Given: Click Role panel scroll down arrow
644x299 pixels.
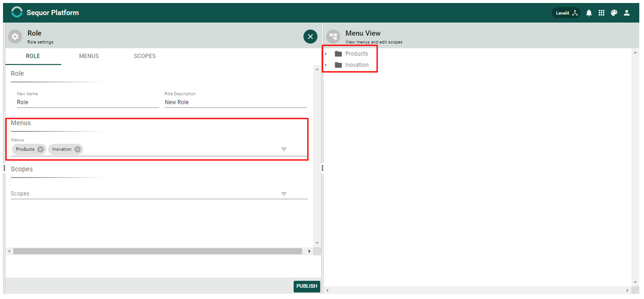Looking at the screenshot, I should click(317, 243).
